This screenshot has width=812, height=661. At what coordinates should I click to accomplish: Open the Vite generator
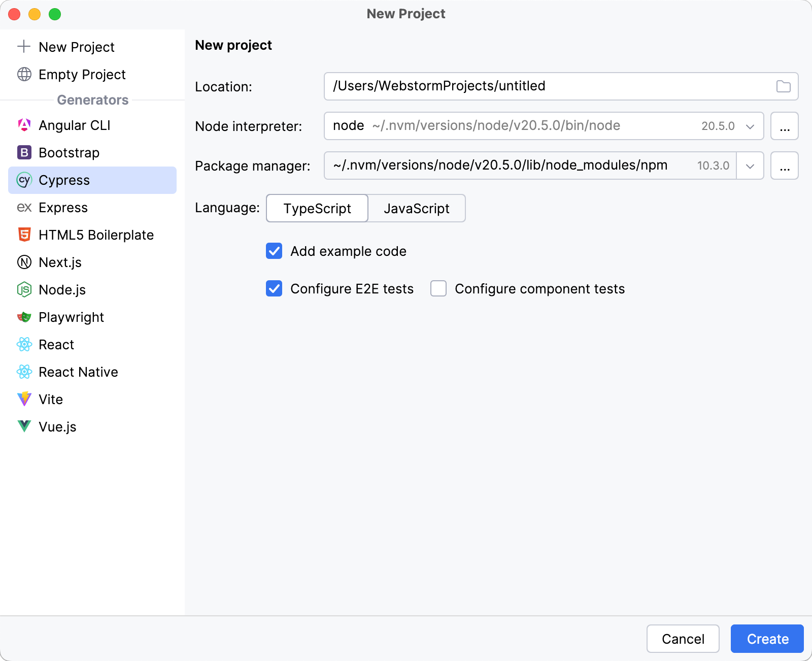click(x=24, y=399)
